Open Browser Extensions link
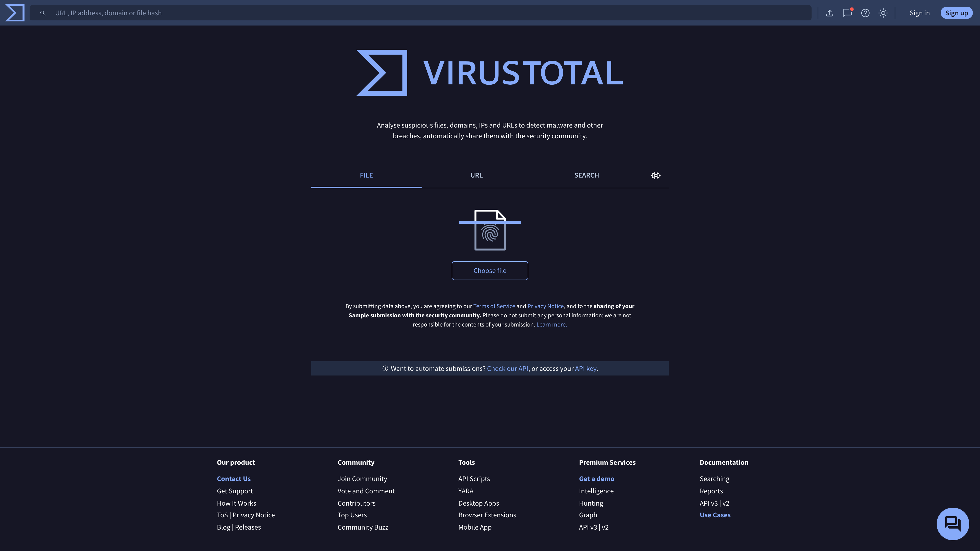This screenshot has width=980, height=551. 487,515
